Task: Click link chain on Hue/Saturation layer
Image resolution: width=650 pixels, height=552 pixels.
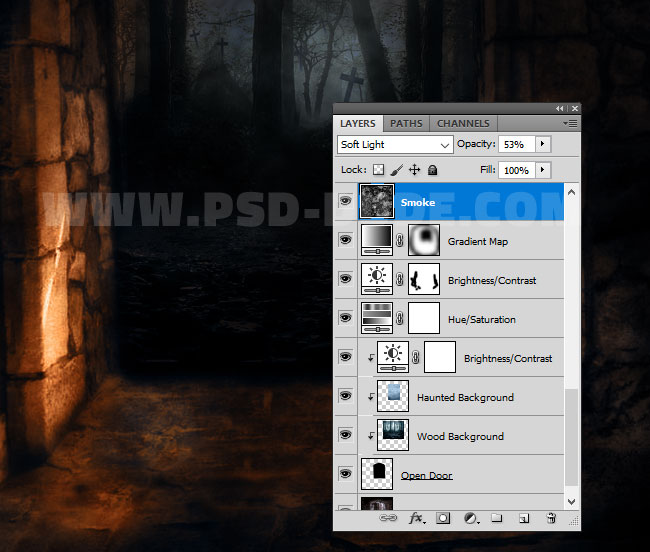Action: [x=400, y=318]
